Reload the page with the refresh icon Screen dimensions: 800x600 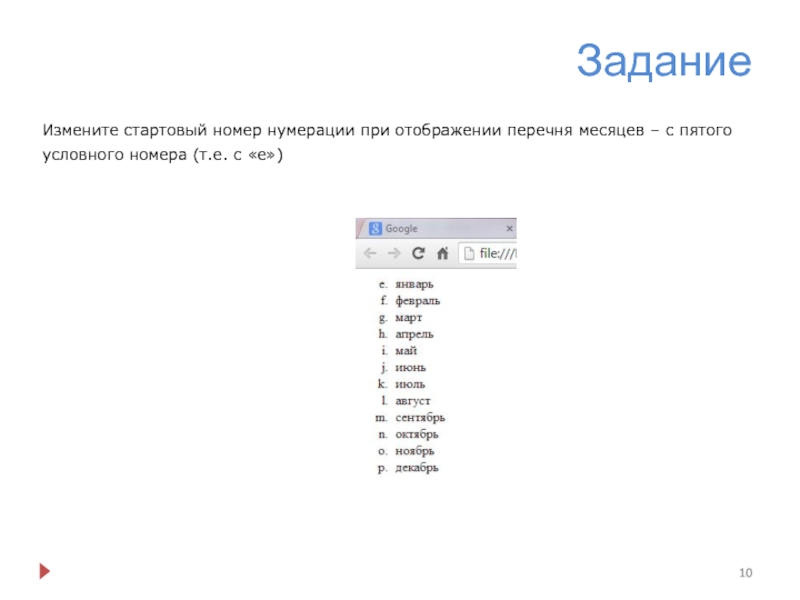coord(418,253)
